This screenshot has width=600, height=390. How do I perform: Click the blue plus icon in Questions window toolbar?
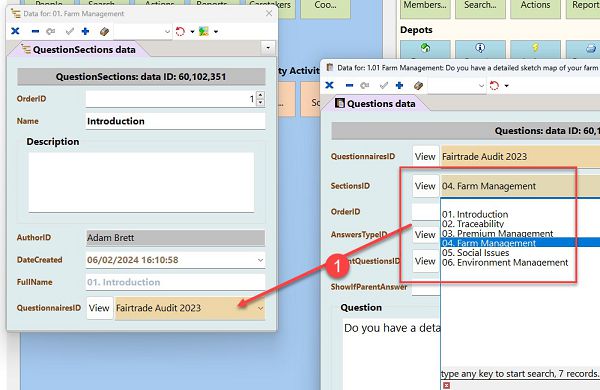(x=399, y=85)
